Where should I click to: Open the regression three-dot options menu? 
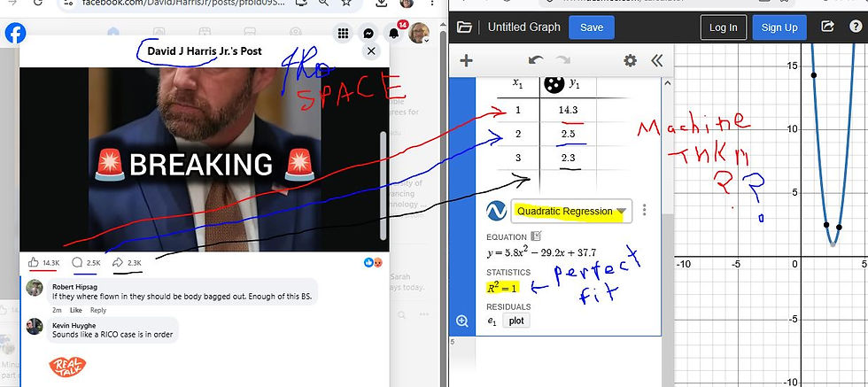pos(645,210)
